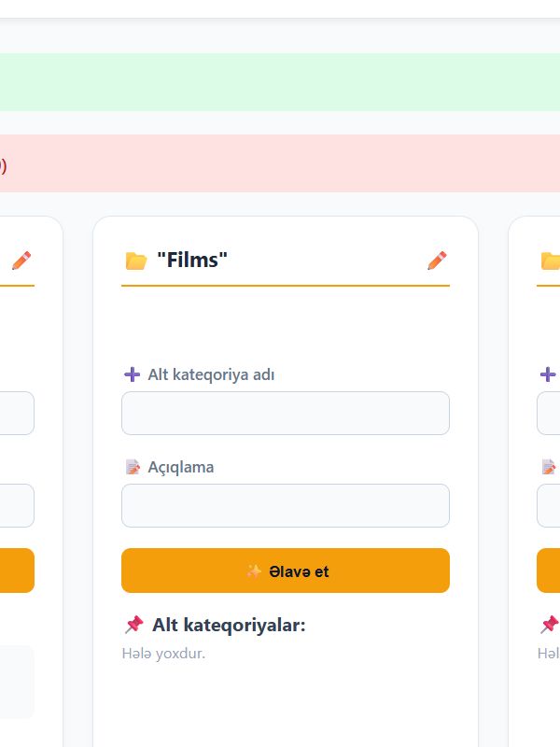Click the document icon next to Açıqlama in Films card

click(133, 467)
